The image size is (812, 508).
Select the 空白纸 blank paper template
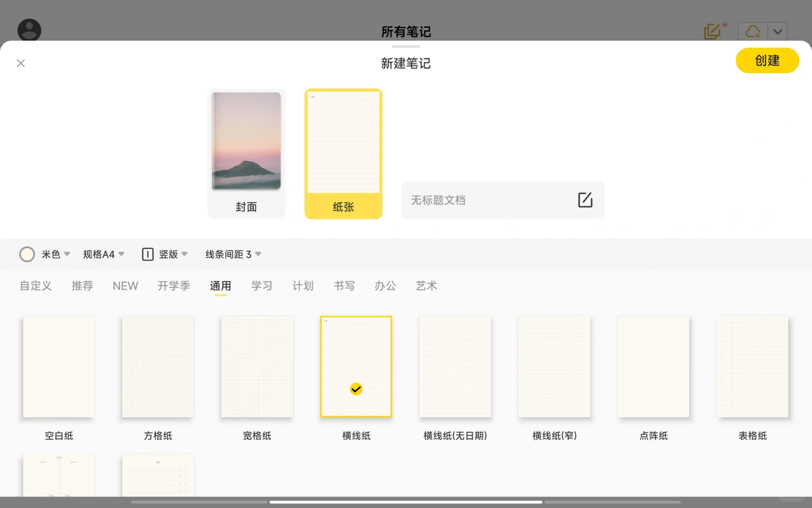(x=59, y=366)
